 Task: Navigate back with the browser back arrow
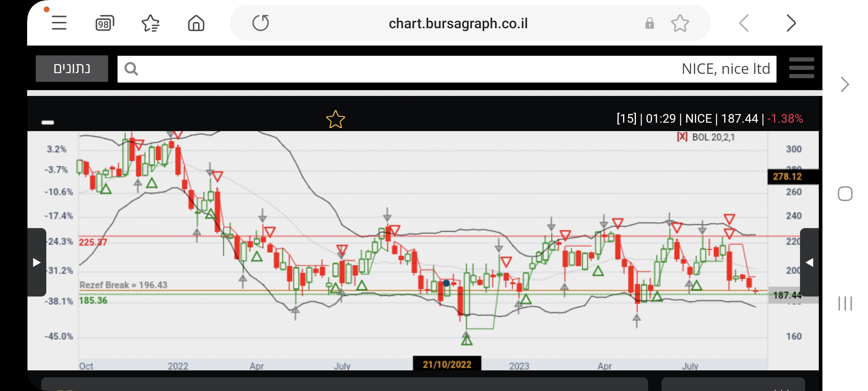click(744, 24)
